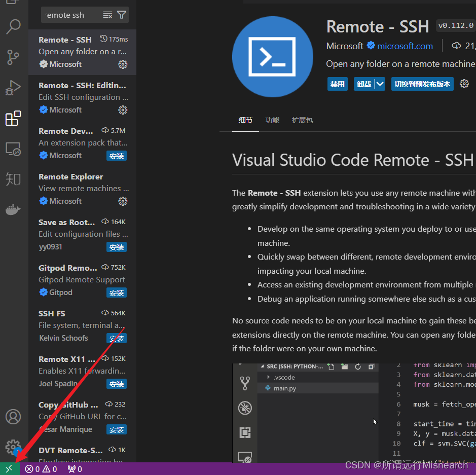Click 'Gitpod Remote Support' description text
The image size is (476, 475).
[x=82, y=279]
